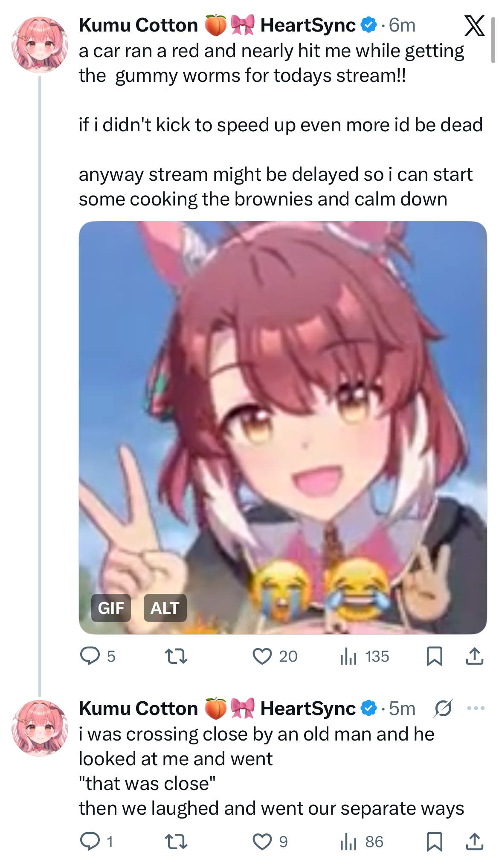This screenshot has height=868, width=499.
Task: Open the anime girl GIF attachment
Action: 283,428
